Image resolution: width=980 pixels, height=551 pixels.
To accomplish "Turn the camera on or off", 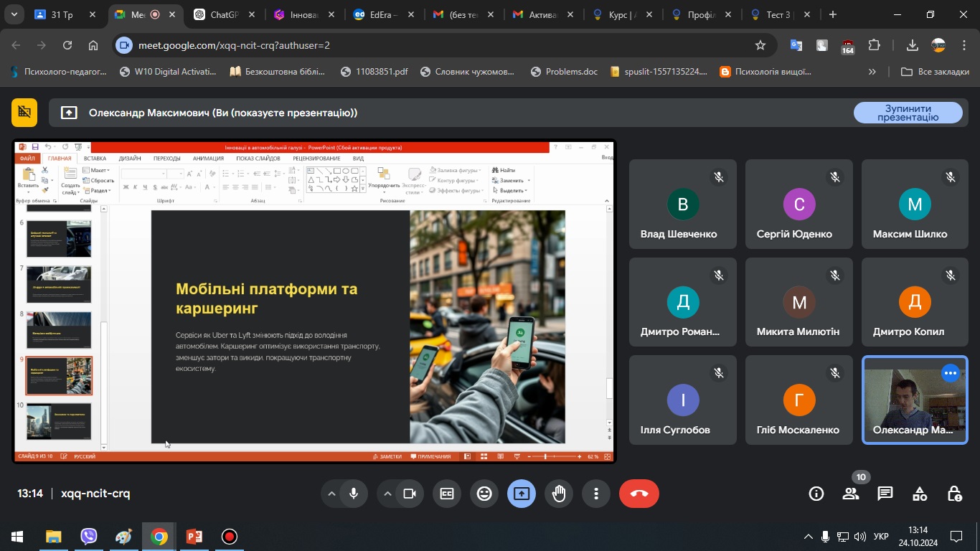I will point(410,494).
